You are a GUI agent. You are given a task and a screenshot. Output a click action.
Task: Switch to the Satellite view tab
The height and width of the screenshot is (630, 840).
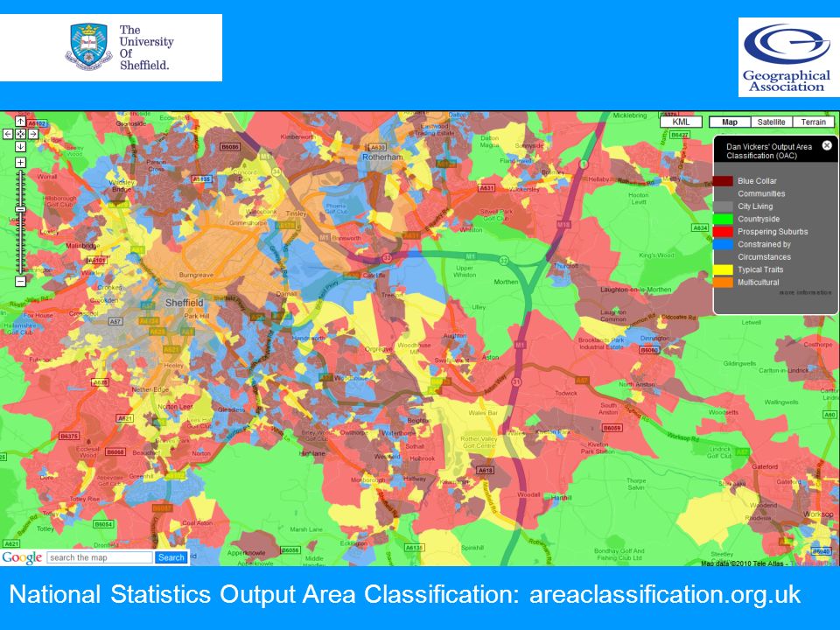(772, 122)
